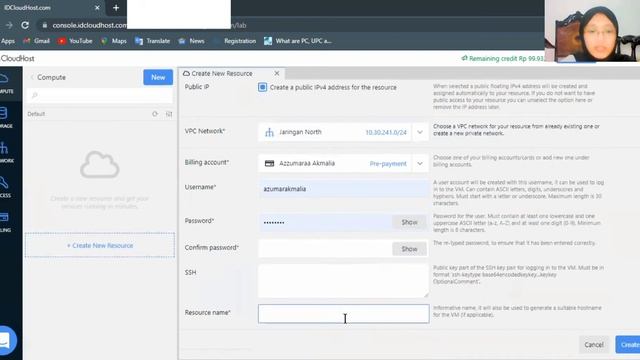The image size is (640, 360).
Task: Click the list settings icon beside Default
Action: tap(169, 114)
